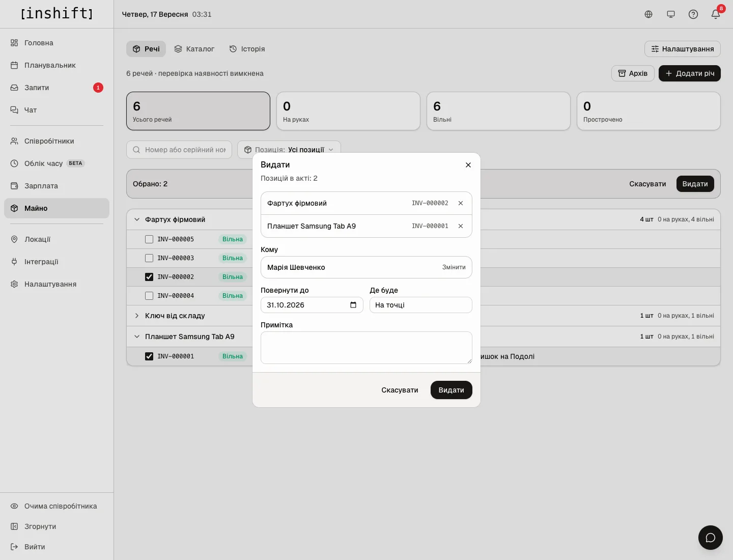Open notifications bell icon
This screenshot has width=733, height=560.
click(x=716, y=14)
